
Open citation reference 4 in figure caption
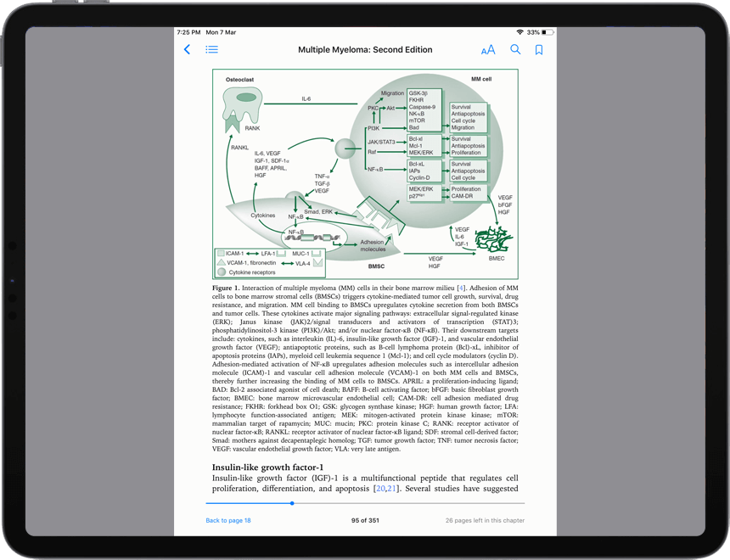click(x=461, y=288)
